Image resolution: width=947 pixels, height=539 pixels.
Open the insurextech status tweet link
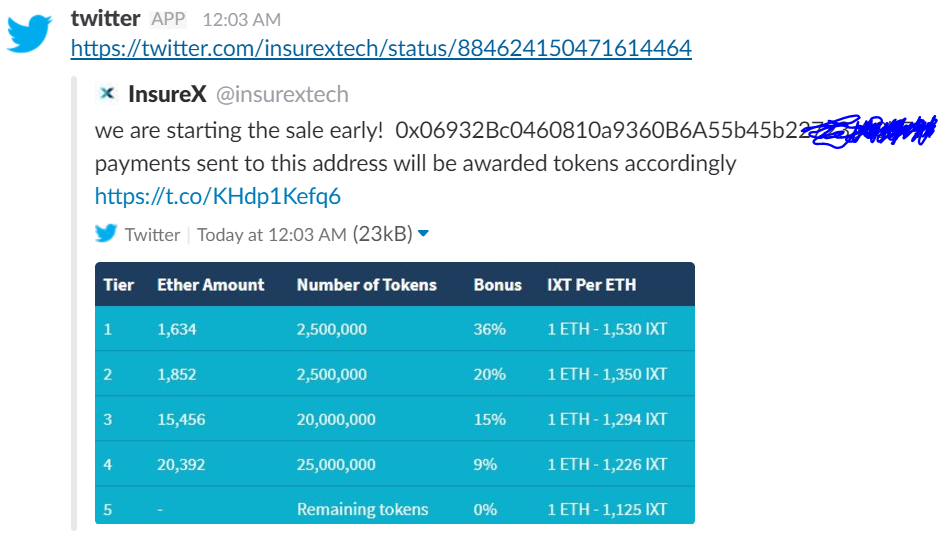(381, 48)
